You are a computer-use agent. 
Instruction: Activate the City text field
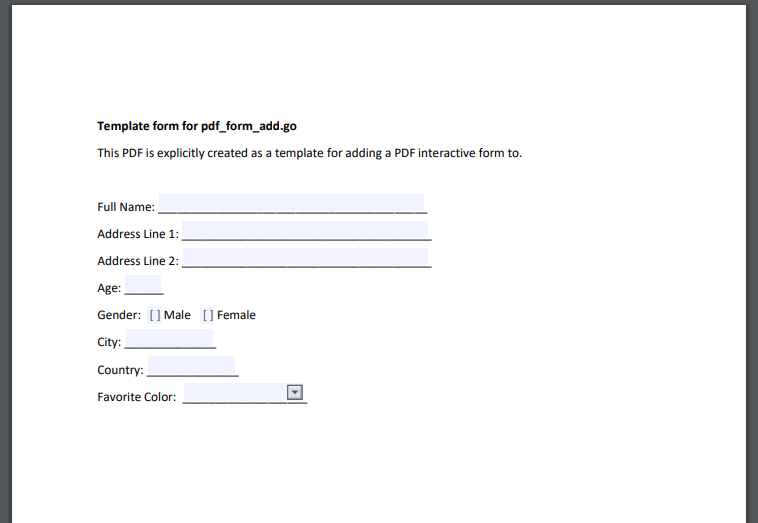pos(169,339)
